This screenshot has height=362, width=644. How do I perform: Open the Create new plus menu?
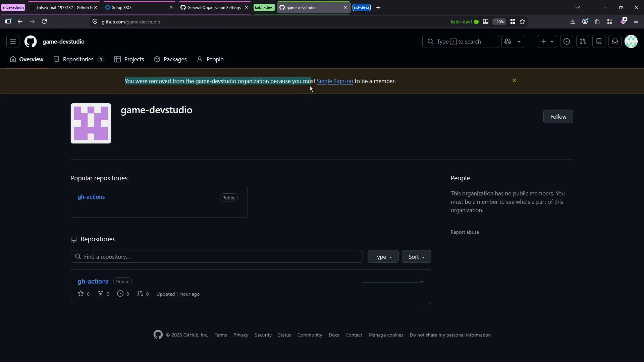tap(547, 42)
